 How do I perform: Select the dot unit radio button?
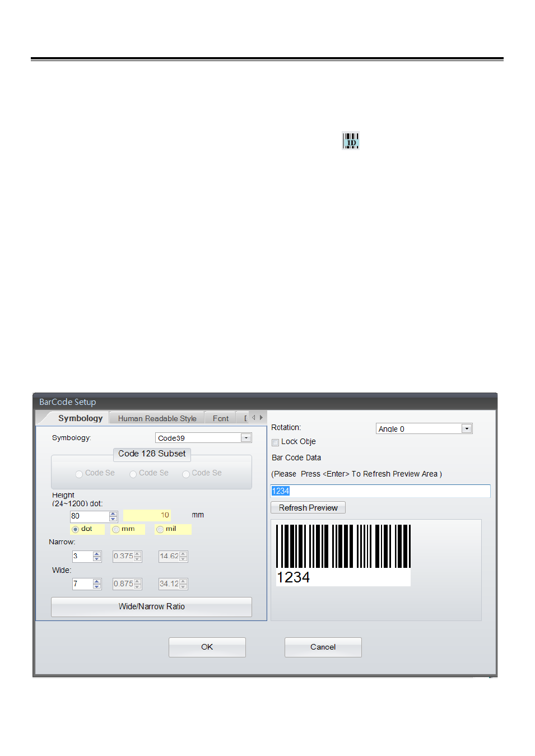coord(75,529)
